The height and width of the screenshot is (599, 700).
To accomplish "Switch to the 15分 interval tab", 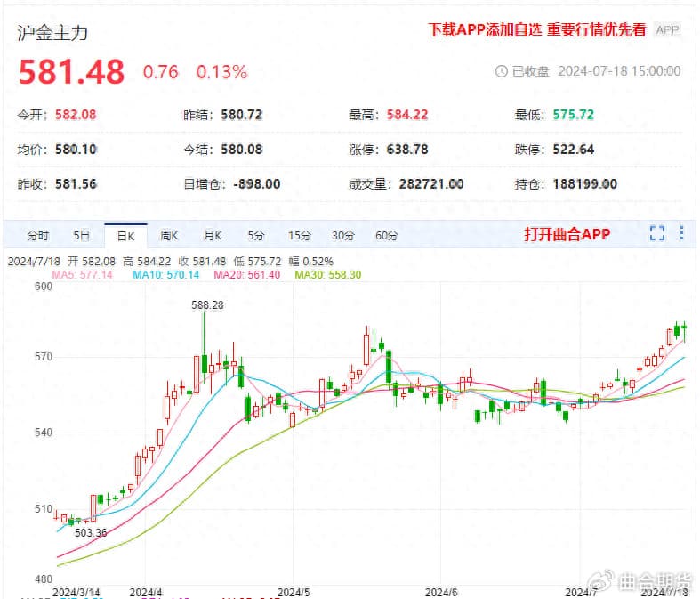I will [299, 235].
